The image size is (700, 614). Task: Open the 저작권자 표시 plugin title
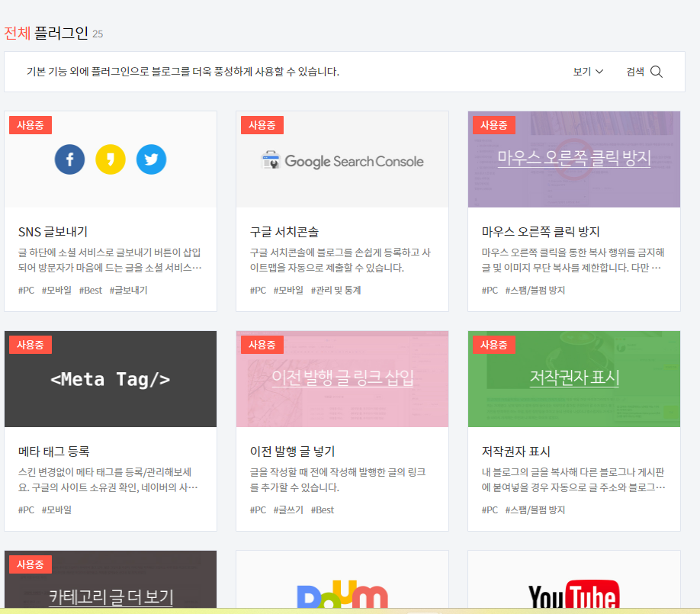[x=515, y=452]
